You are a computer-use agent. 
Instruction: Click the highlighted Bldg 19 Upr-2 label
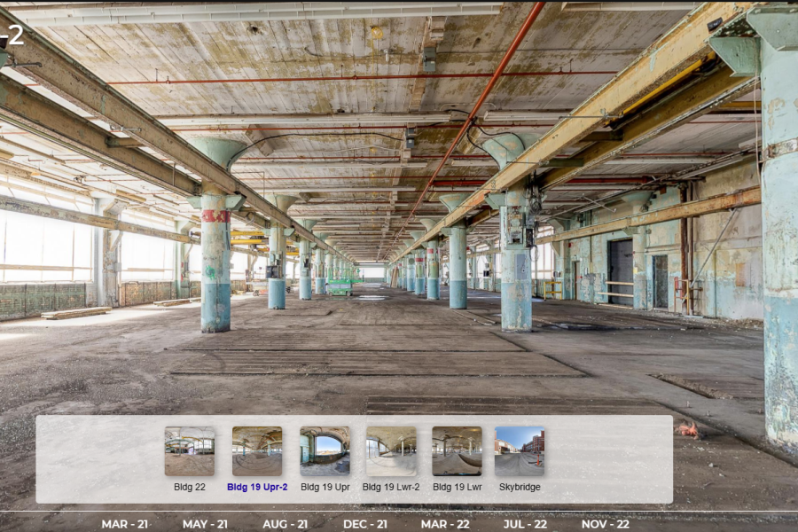(257, 487)
